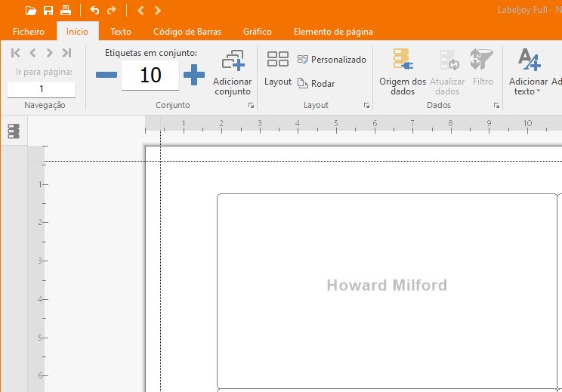
Task: Open the Layout options
Action: pos(278,68)
